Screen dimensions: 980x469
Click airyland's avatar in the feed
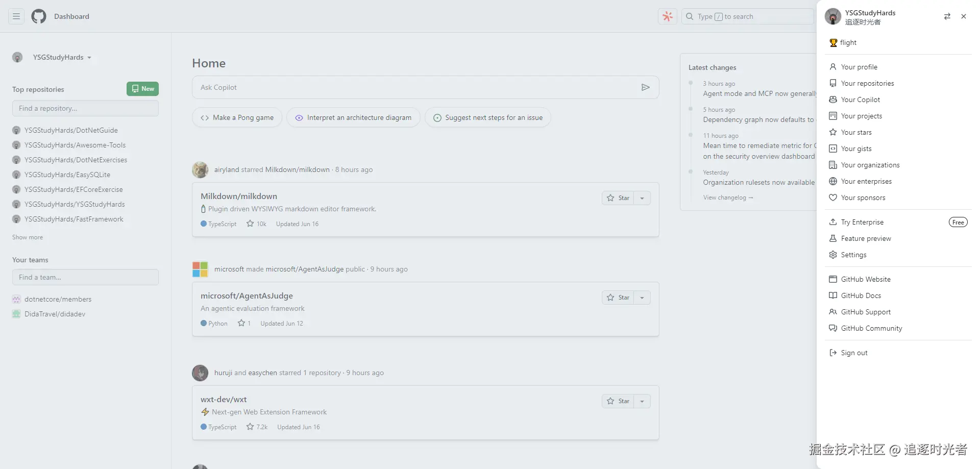[200, 169]
